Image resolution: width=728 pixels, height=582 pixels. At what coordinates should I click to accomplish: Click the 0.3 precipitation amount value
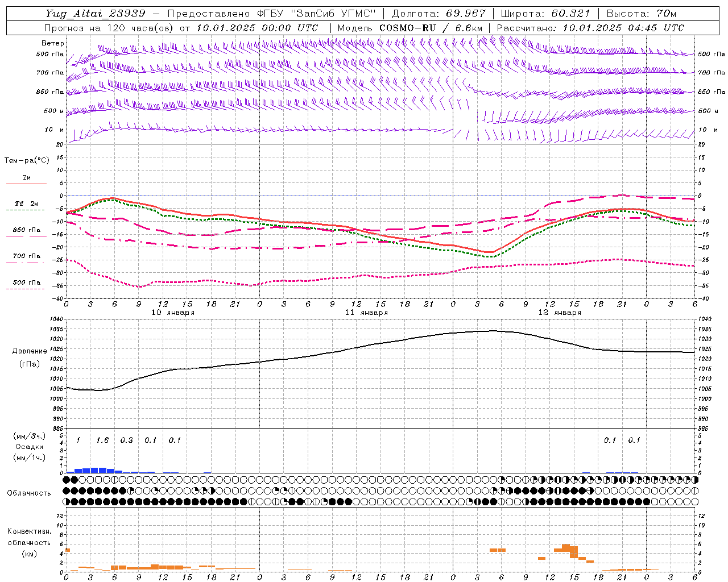[126, 440]
